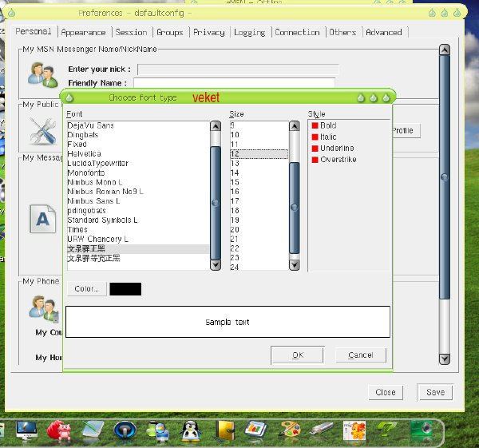Open the notepad with green pen dock icon
This screenshot has height=448, width=479.
(93, 430)
